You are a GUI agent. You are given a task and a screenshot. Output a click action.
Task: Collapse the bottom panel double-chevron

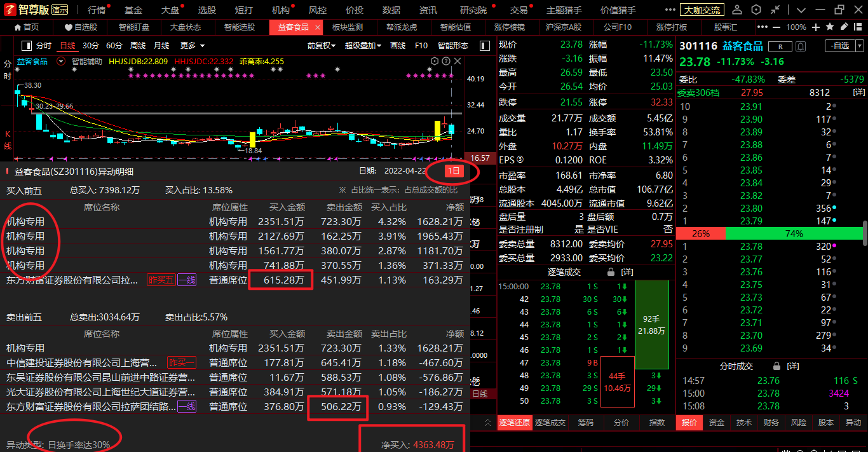487,423
